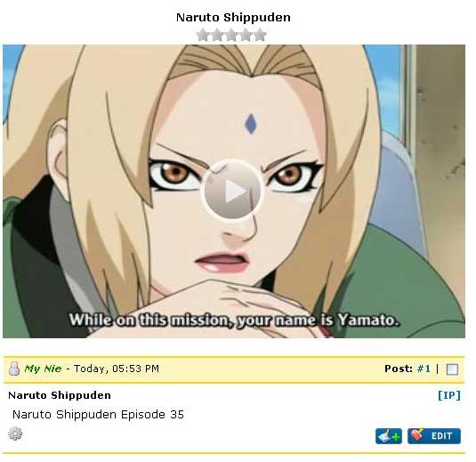The width and height of the screenshot is (476, 462).
Task: Click the blue forehead diamond in the video frame
Action: click(251, 124)
